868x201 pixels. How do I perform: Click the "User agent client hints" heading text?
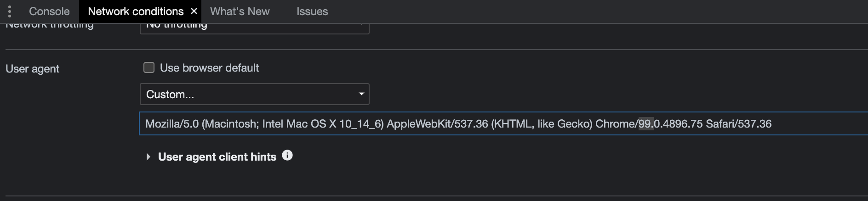pyautogui.click(x=217, y=157)
